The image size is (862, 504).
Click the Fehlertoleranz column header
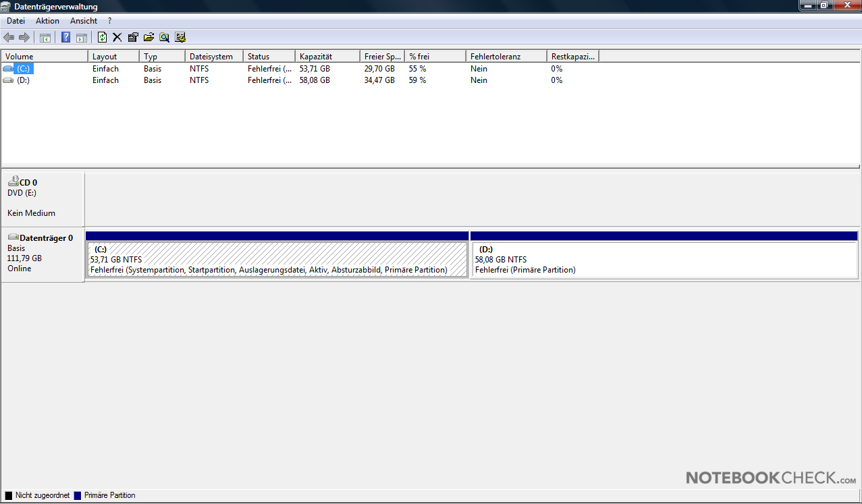(x=506, y=57)
